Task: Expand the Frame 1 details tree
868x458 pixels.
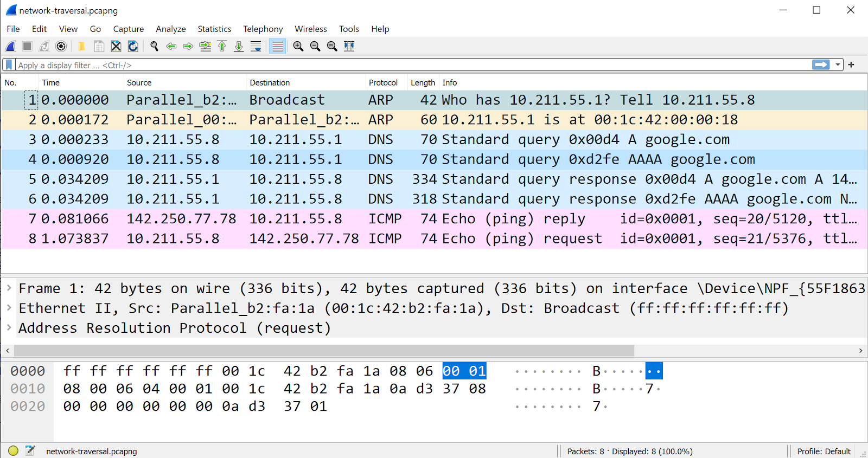Action: pyautogui.click(x=9, y=288)
